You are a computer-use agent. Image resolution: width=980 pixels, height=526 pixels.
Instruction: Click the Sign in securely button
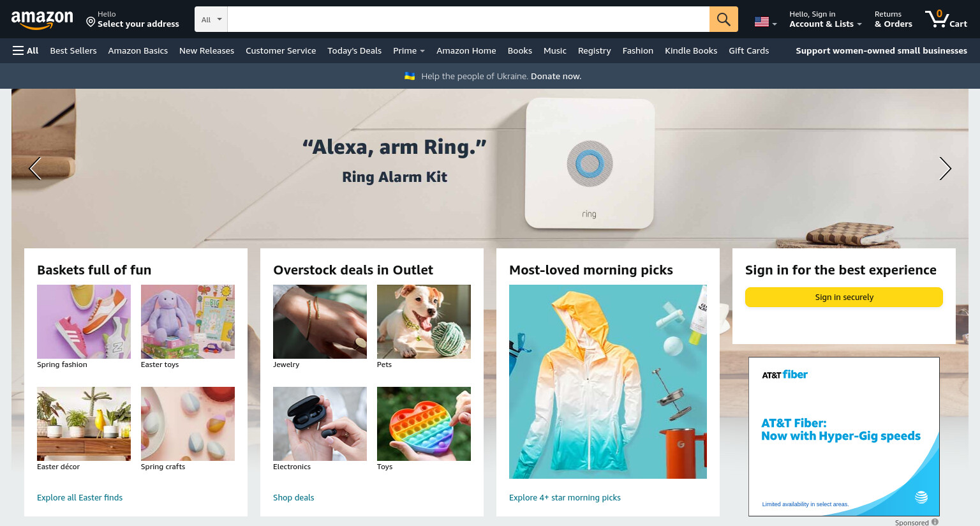[x=843, y=297]
